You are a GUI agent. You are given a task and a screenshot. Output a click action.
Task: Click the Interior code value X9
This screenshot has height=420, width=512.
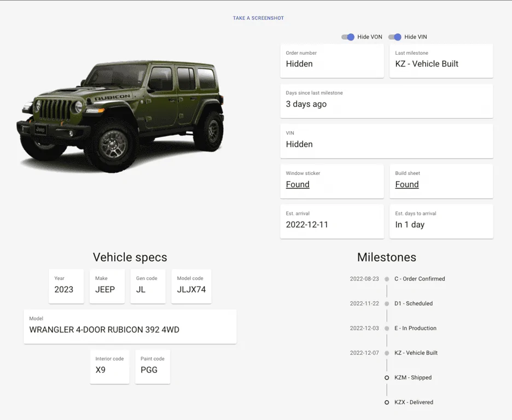100,370
